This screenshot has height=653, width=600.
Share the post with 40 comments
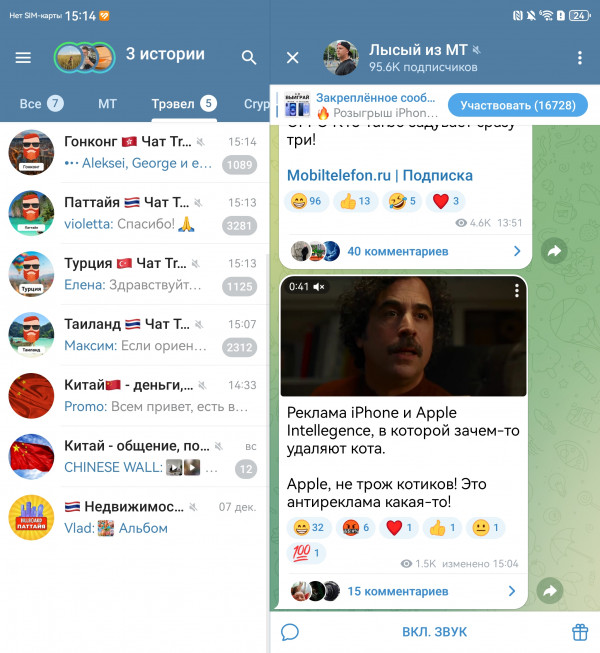click(x=554, y=251)
